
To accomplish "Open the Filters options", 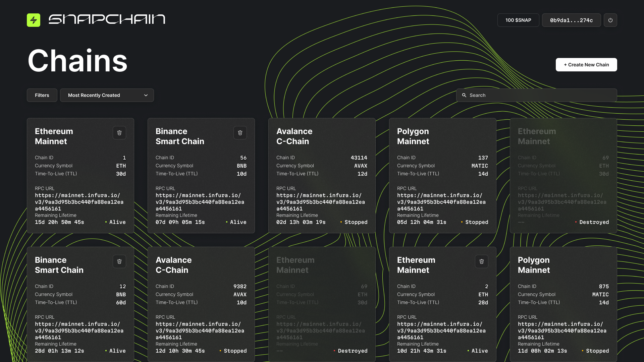I will (x=42, y=95).
